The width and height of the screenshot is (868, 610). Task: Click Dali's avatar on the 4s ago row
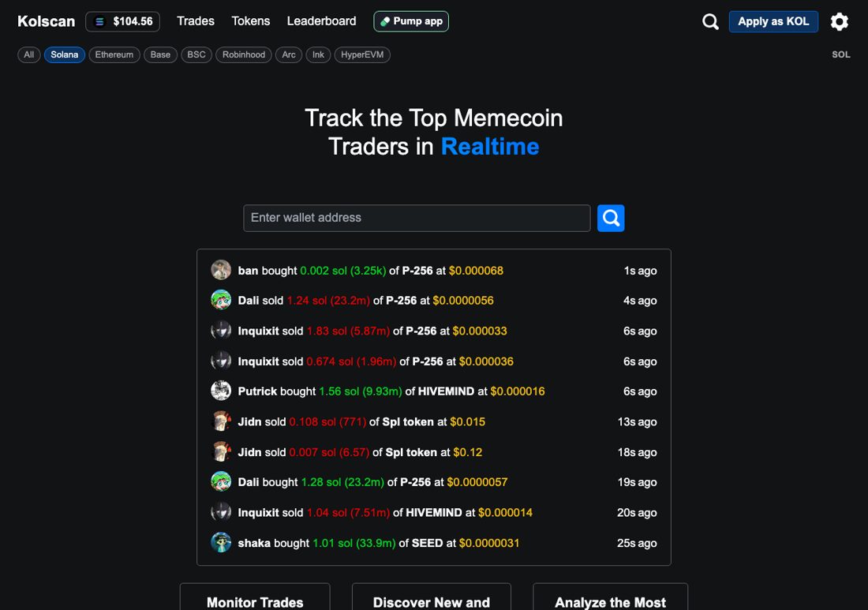pyautogui.click(x=221, y=300)
